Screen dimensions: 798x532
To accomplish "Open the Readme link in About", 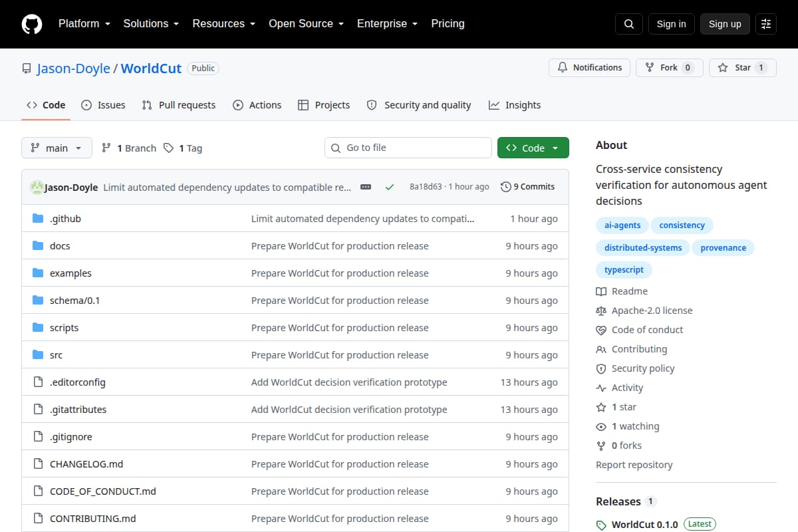I will point(622,291).
